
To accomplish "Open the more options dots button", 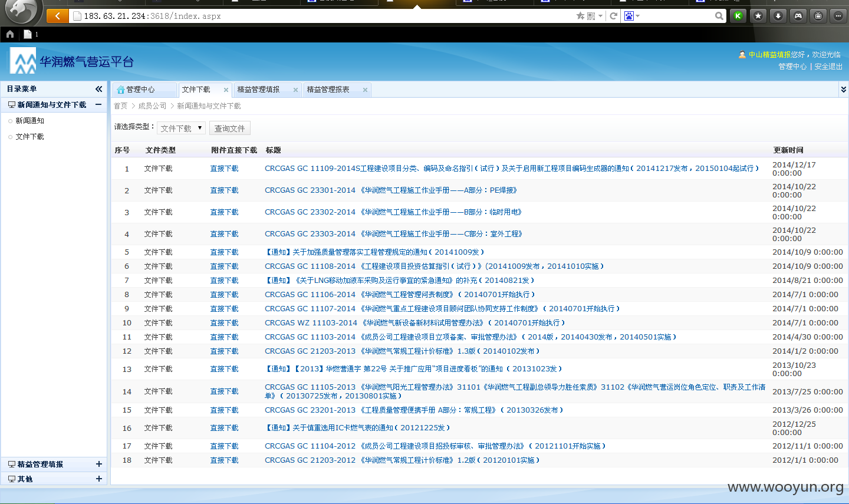I will (838, 16).
